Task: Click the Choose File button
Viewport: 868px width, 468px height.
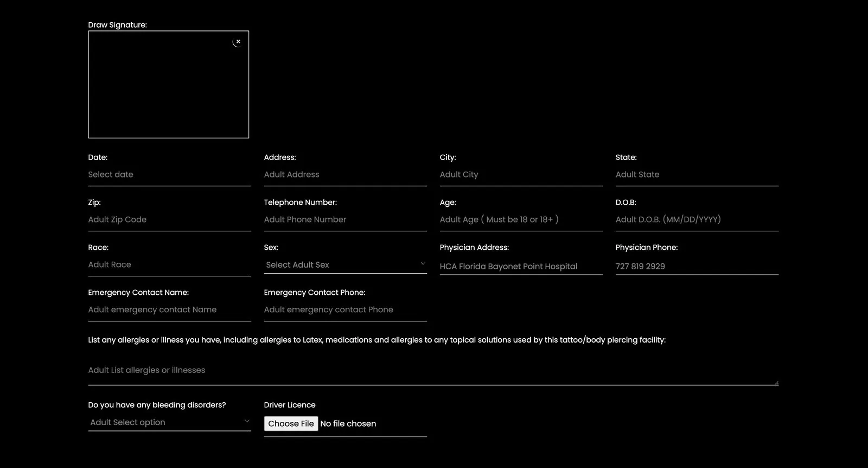Action: [291, 423]
